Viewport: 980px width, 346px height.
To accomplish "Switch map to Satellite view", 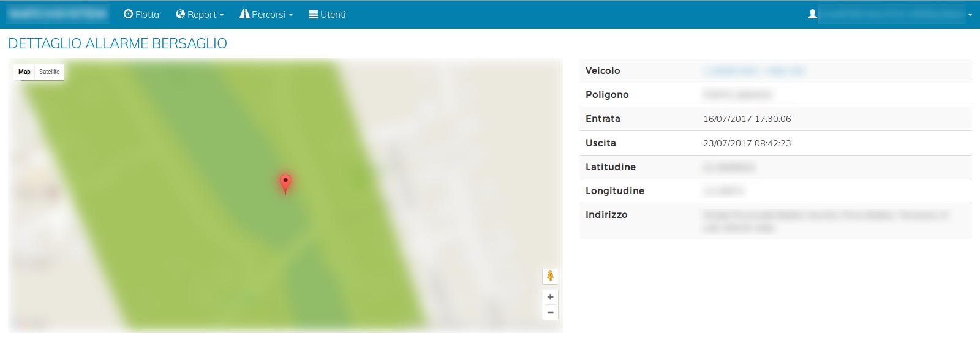I will (49, 72).
